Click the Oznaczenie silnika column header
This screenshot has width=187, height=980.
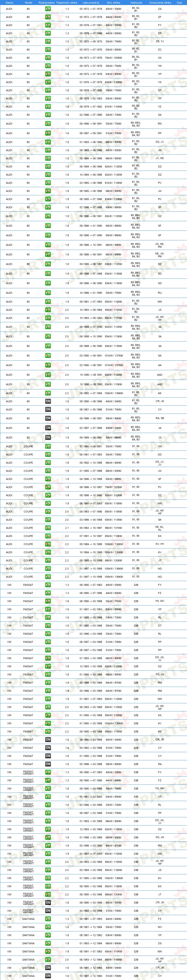tap(160, 3)
